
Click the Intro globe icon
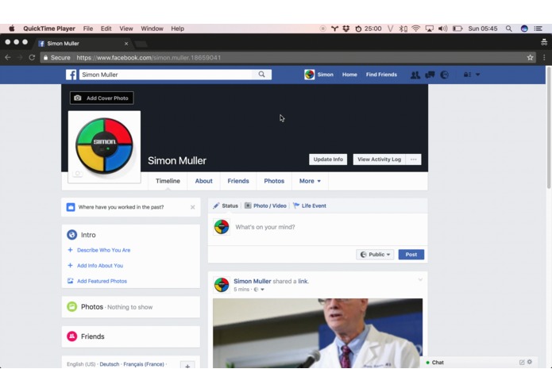[71, 235]
